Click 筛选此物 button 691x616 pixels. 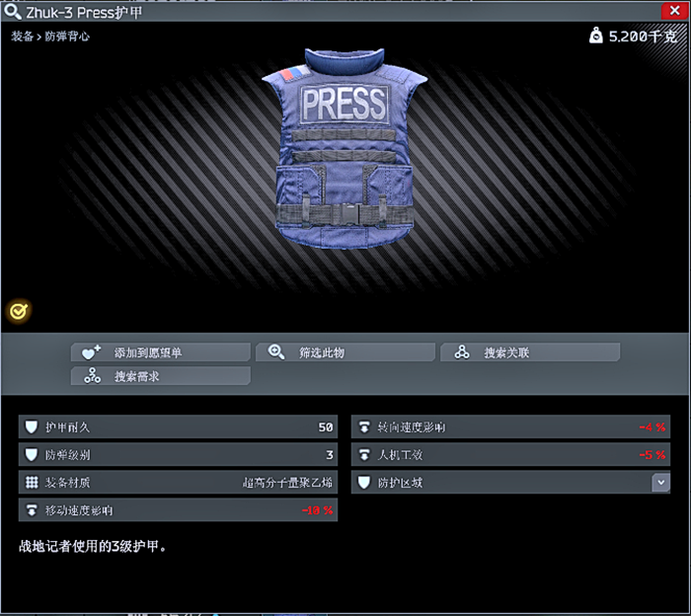coord(345,352)
